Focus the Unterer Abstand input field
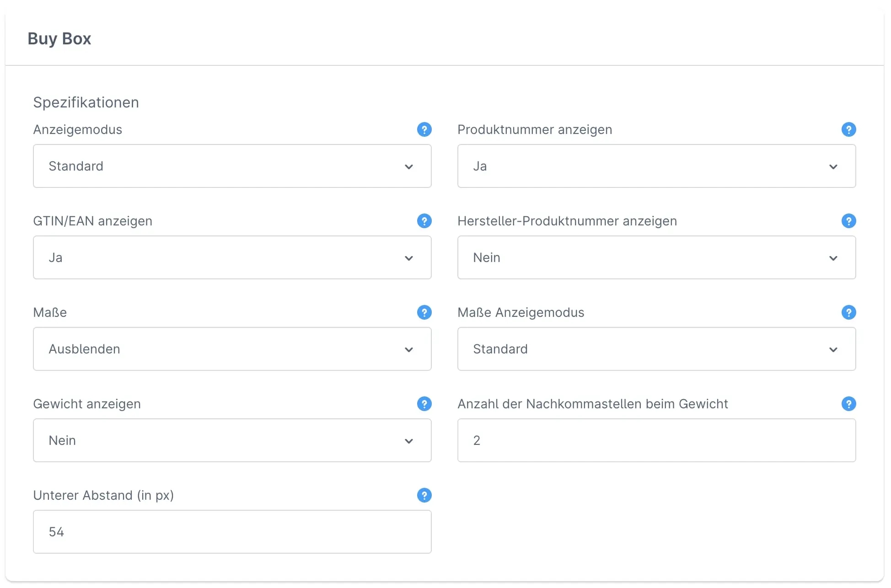Image resolution: width=891 pixels, height=588 pixels. tap(232, 532)
